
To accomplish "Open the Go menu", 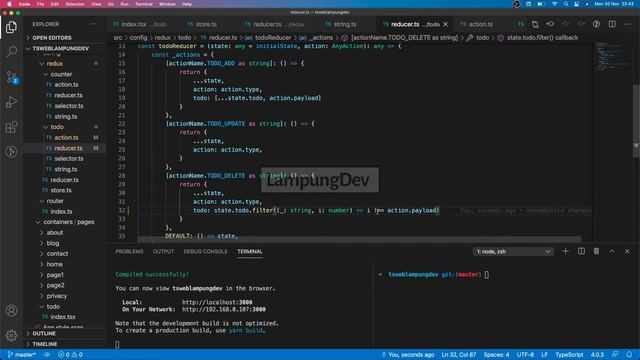I will coord(111,4).
